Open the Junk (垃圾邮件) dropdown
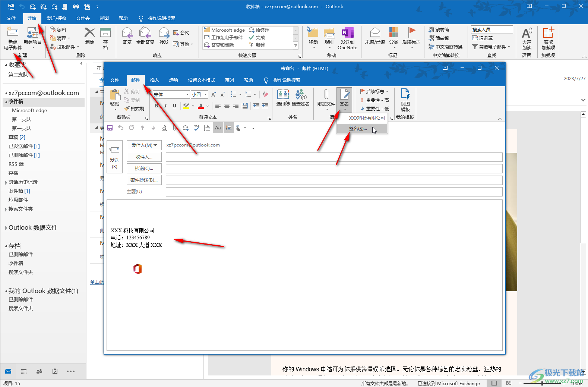 pyautogui.click(x=65, y=47)
